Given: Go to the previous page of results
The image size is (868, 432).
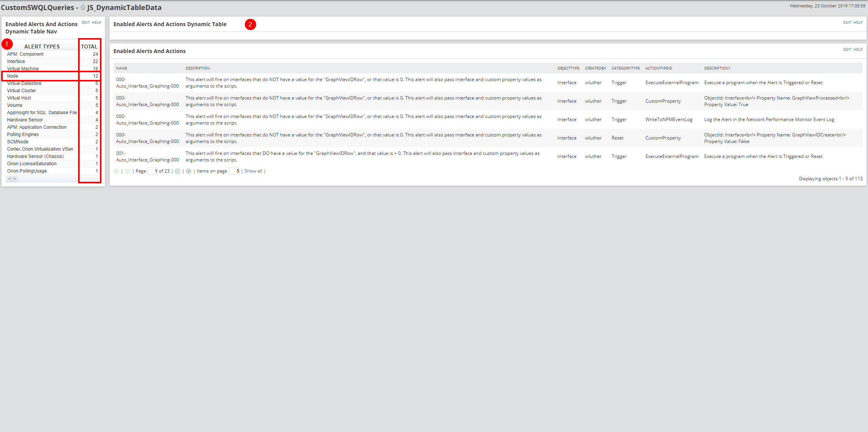Looking at the screenshot, I should (x=127, y=171).
